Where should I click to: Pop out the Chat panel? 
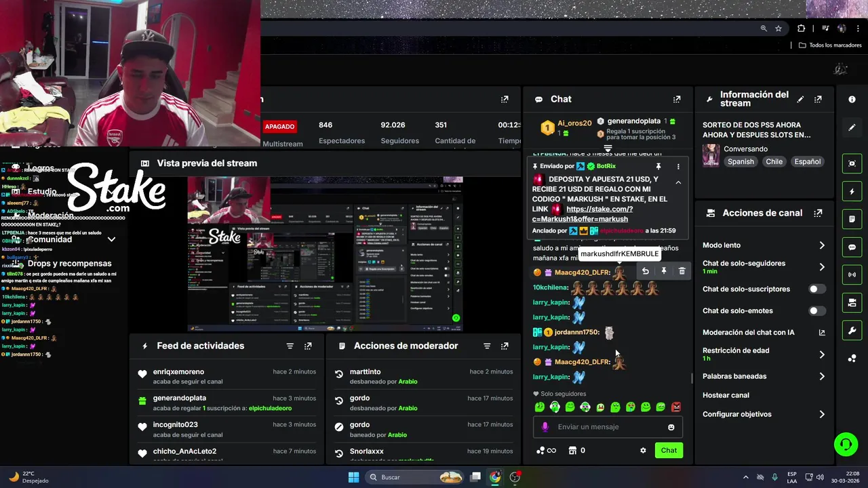click(676, 99)
